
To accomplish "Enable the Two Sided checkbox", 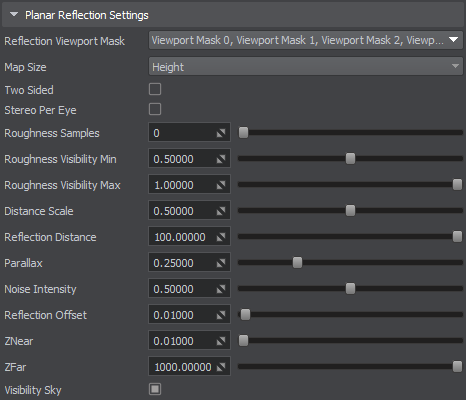I will [155, 89].
